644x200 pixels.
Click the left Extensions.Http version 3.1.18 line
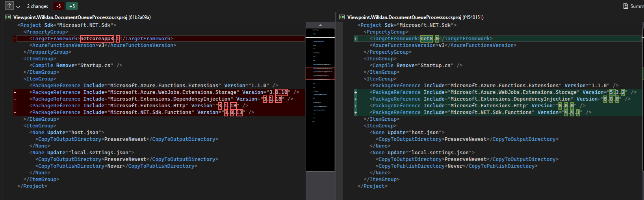coord(139,106)
